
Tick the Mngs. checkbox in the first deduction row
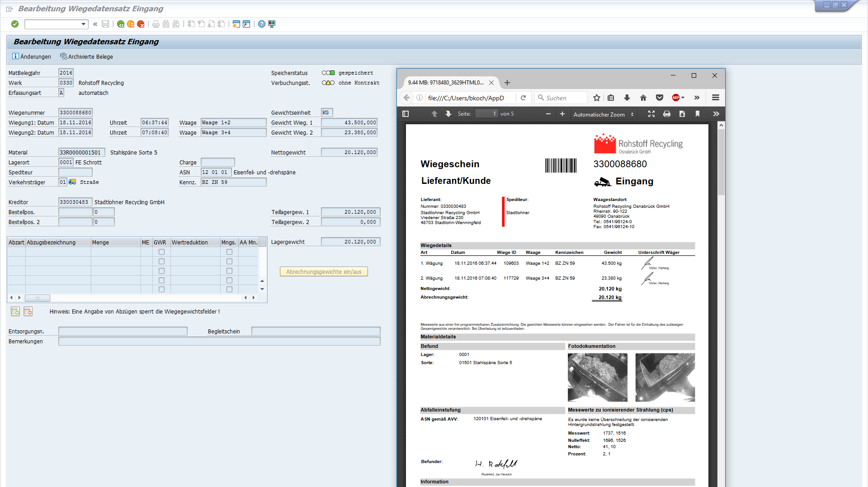point(229,252)
